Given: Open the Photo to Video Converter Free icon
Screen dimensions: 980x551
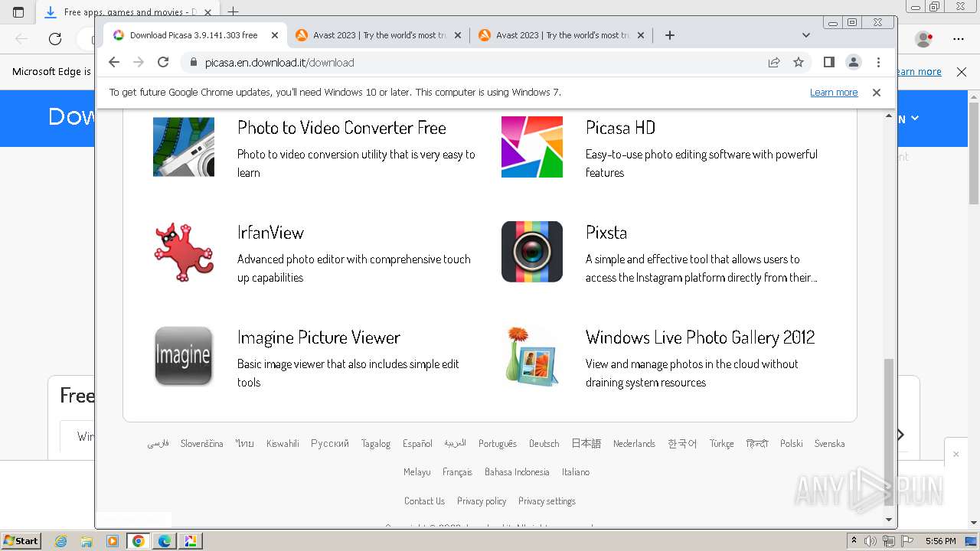Looking at the screenshot, I should (184, 147).
